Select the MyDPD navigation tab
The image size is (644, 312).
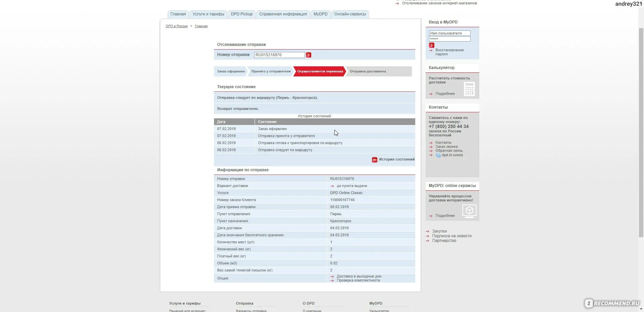tap(321, 14)
